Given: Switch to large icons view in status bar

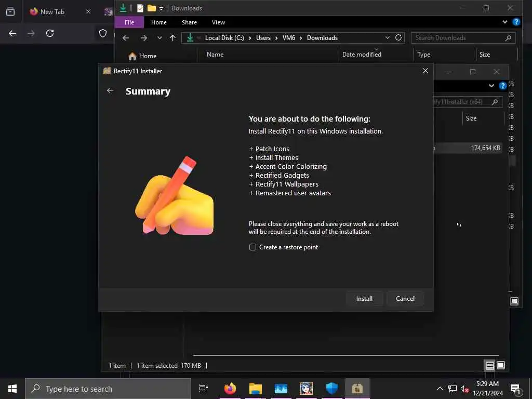Looking at the screenshot, I should (501, 365).
